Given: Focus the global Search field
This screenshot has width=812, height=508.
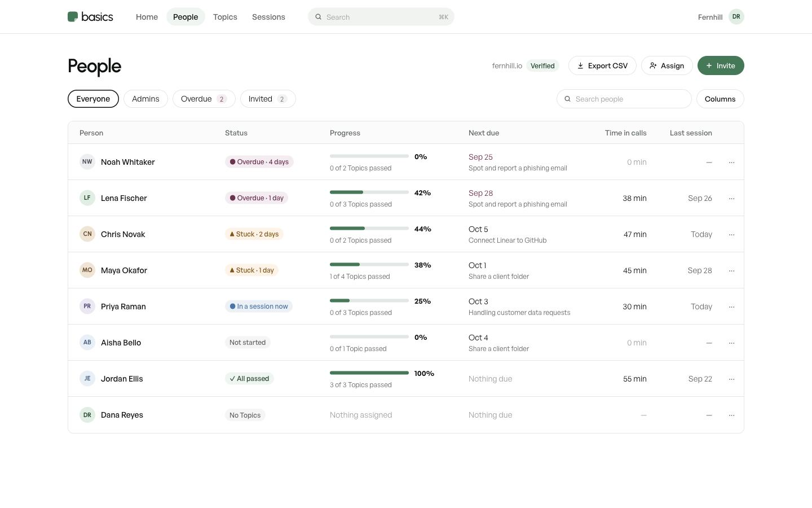Looking at the screenshot, I should pos(381,17).
